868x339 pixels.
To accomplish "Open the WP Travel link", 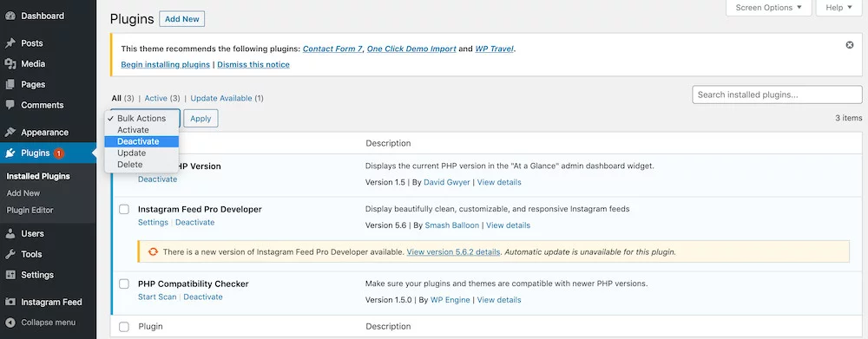I will 495,49.
